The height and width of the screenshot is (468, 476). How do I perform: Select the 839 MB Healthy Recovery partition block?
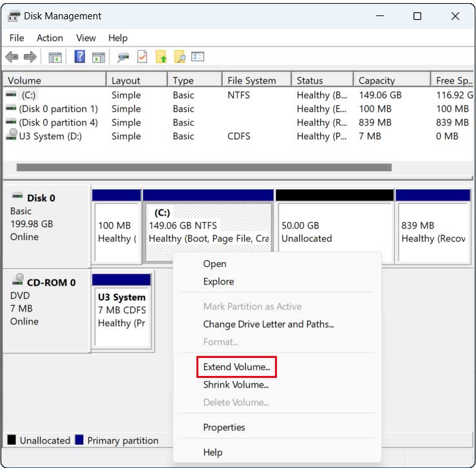433,226
